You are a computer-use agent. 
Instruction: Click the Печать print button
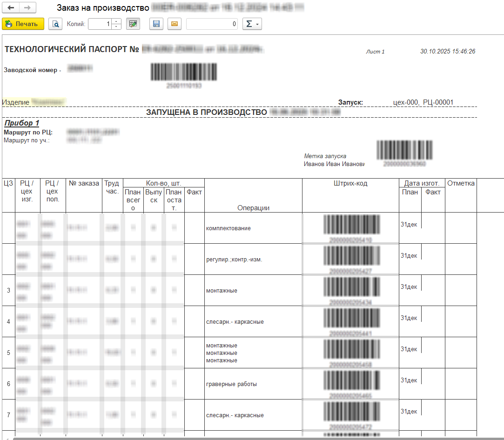pos(23,24)
